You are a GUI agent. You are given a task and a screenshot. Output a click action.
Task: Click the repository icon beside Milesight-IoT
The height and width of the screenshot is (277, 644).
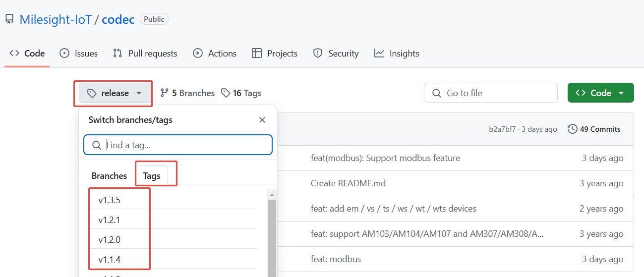(x=9, y=19)
